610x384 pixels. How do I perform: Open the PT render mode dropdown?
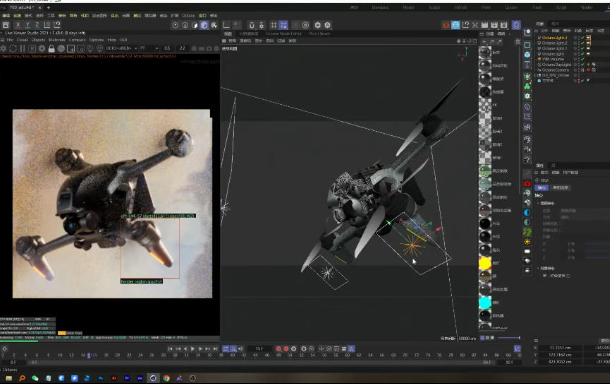(149, 48)
